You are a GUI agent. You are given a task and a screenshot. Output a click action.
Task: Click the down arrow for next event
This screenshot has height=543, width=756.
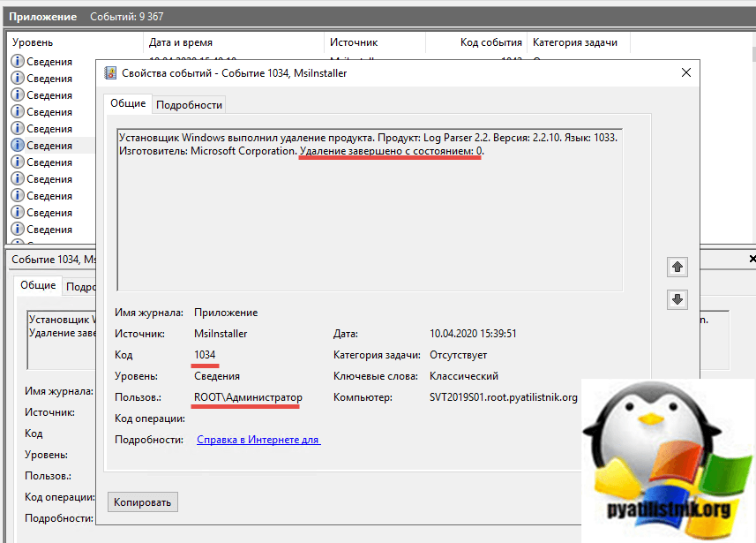click(x=677, y=299)
